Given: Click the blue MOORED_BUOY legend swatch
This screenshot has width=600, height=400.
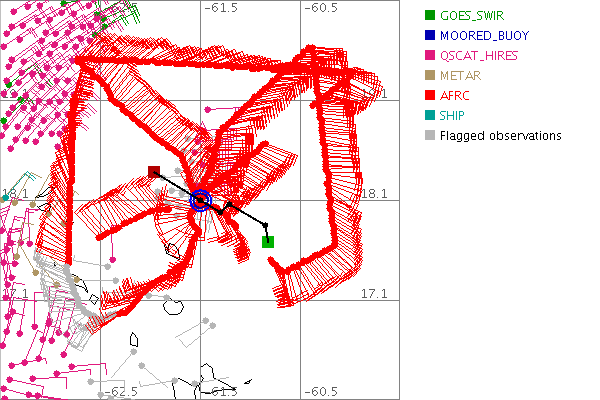Looking at the screenshot, I should (430, 35).
